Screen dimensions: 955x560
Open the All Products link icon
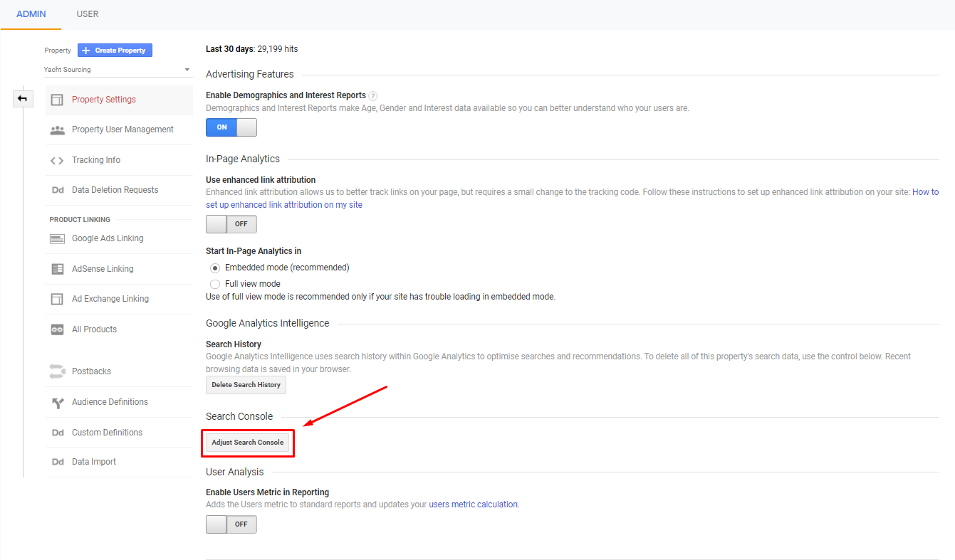[57, 329]
